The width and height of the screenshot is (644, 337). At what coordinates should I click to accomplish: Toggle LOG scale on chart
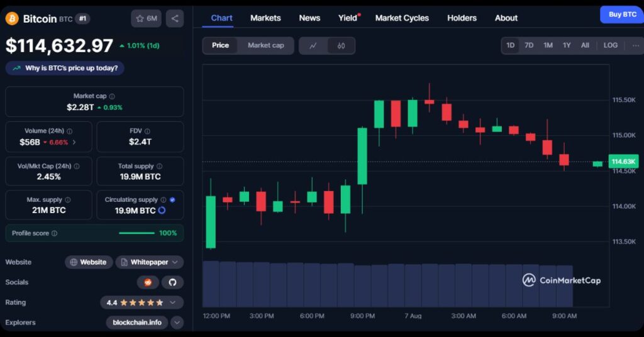[x=610, y=45]
